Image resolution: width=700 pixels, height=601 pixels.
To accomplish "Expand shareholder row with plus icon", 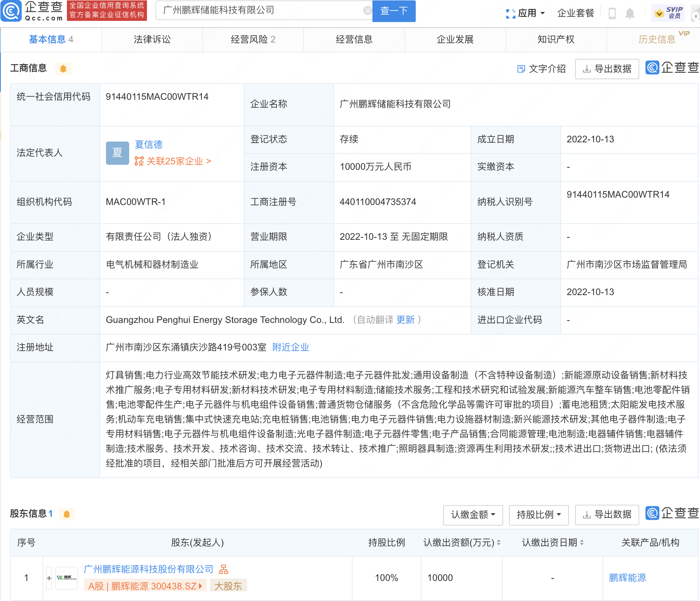I will [x=49, y=578].
